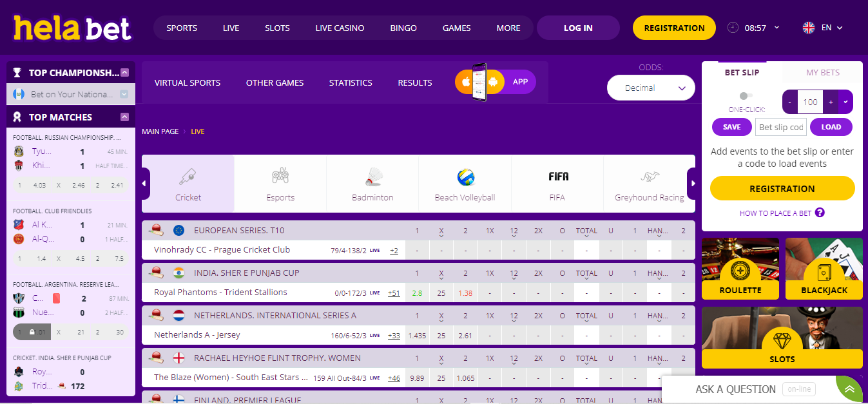Open VIRTUAL SPORTS link

pos(188,82)
